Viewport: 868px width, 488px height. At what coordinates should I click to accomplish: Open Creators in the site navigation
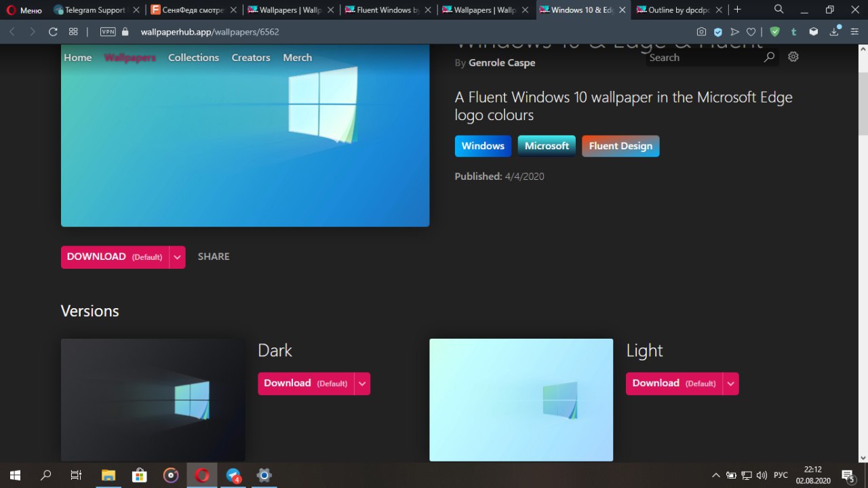(251, 58)
